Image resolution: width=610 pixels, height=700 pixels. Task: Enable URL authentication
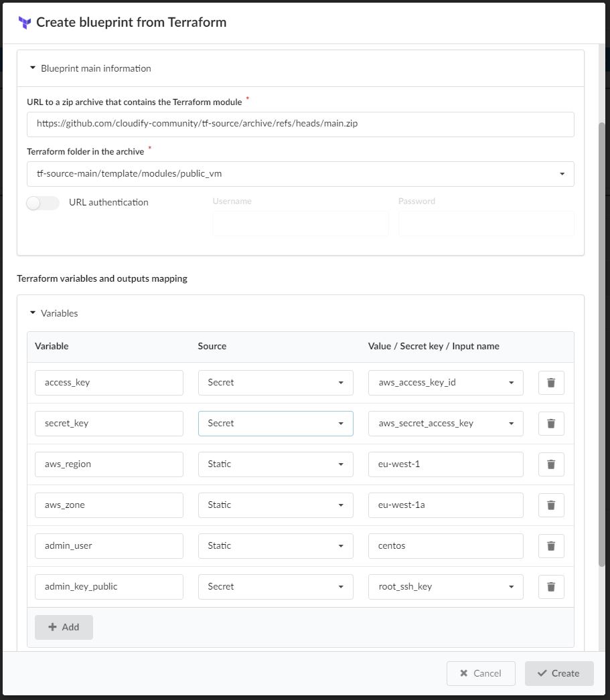(x=42, y=203)
